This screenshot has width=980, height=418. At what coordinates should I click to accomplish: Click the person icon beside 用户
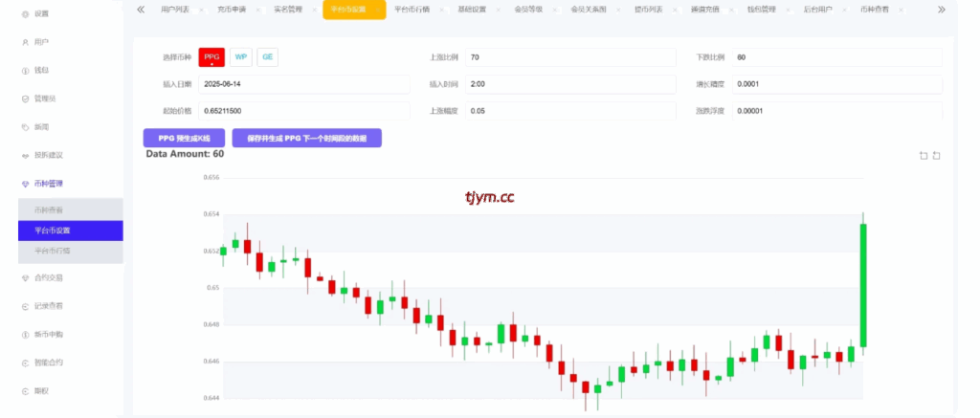(x=26, y=42)
